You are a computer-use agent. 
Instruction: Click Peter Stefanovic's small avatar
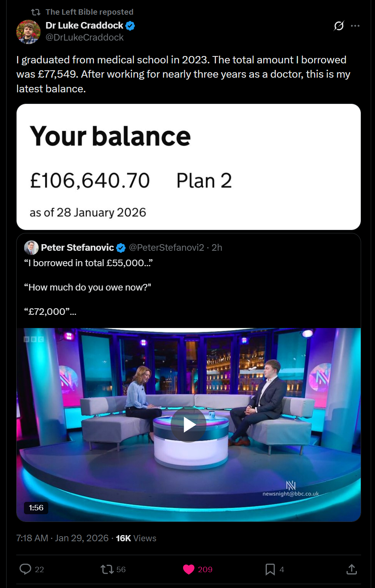click(31, 248)
